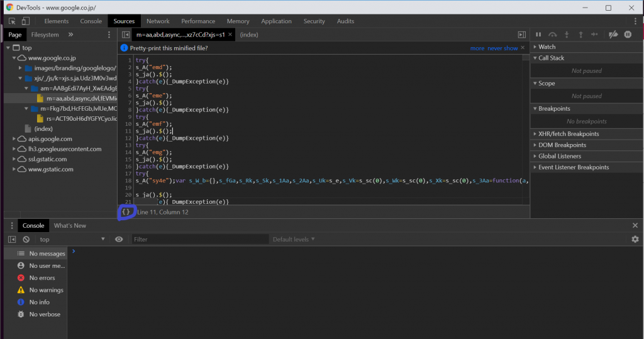Viewport: 644px width, 339px height.
Task: Toggle pause on exceptions icon
Action: (628, 35)
